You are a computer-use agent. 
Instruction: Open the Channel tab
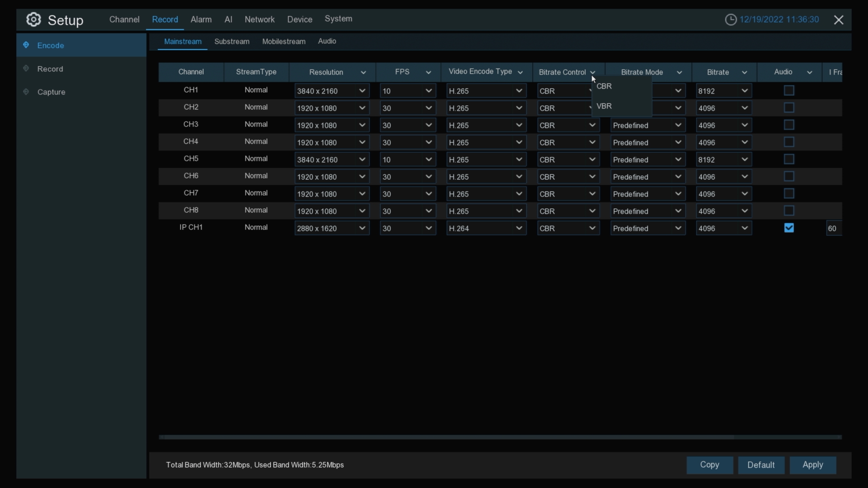(x=124, y=19)
